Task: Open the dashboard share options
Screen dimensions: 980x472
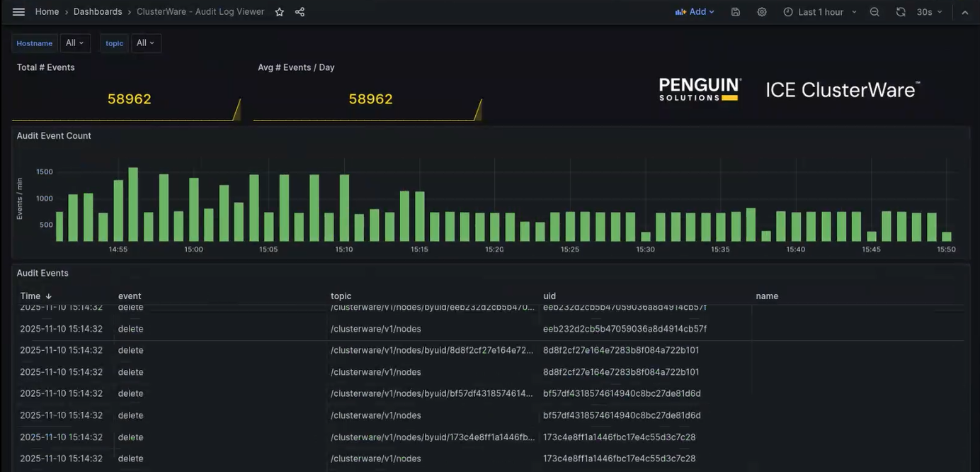Action: [x=299, y=11]
